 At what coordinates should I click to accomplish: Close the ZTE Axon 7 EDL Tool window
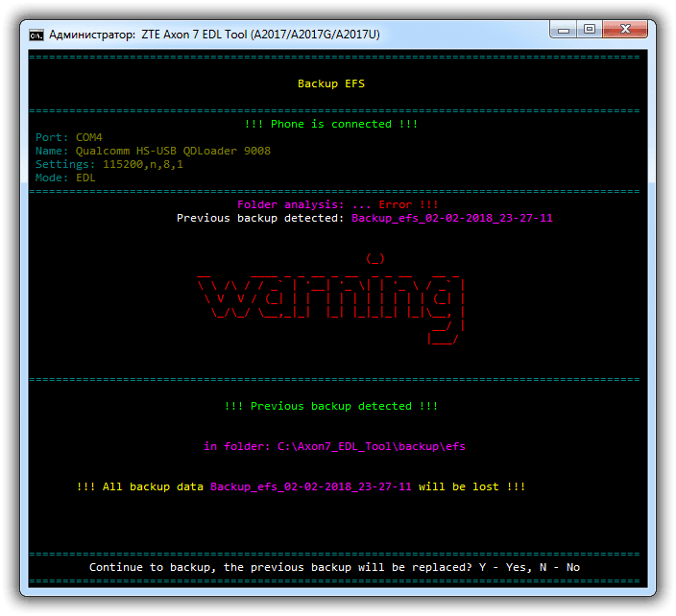[625, 30]
